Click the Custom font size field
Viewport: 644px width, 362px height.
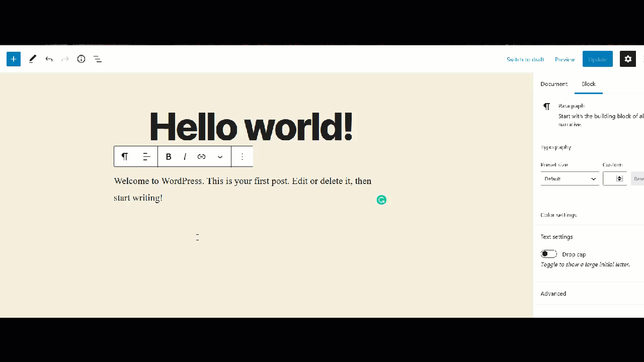[x=610, y=178]
